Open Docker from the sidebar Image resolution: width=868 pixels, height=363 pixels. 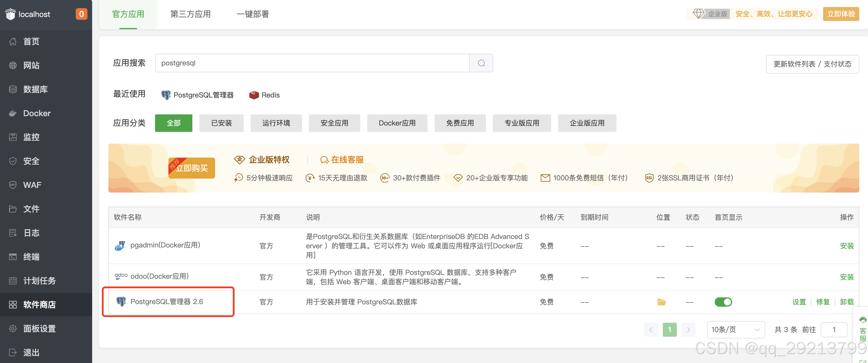point(37,113)
